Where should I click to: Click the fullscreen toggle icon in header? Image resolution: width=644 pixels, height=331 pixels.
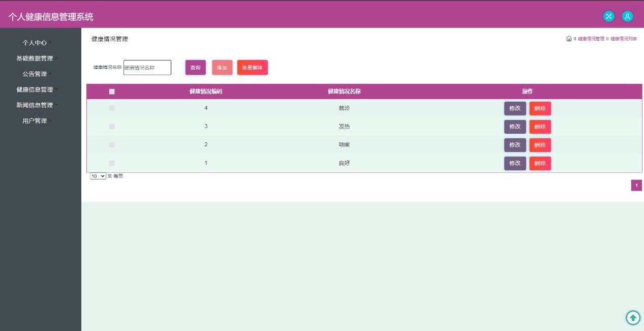608,16
